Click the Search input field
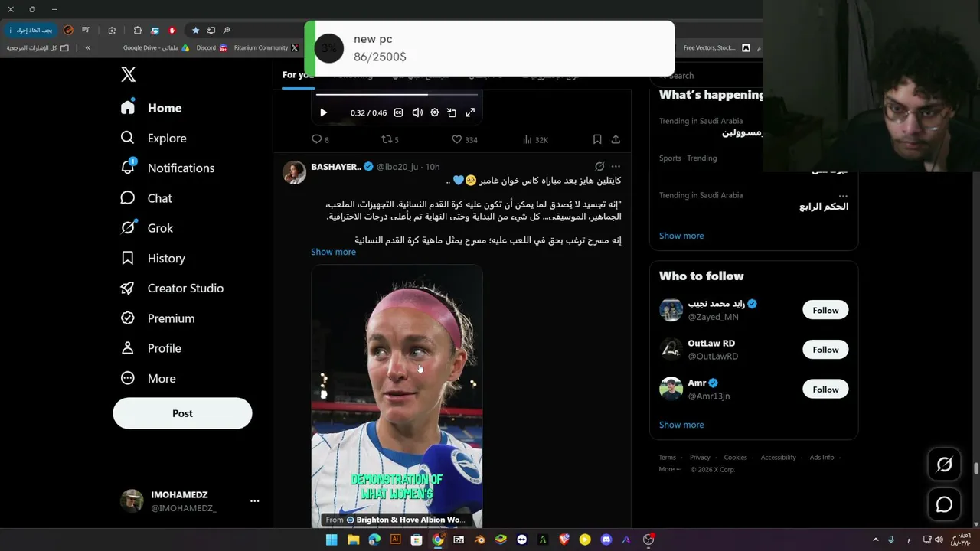The width and height of the screenshot is (980, 551). click(708, 76)
